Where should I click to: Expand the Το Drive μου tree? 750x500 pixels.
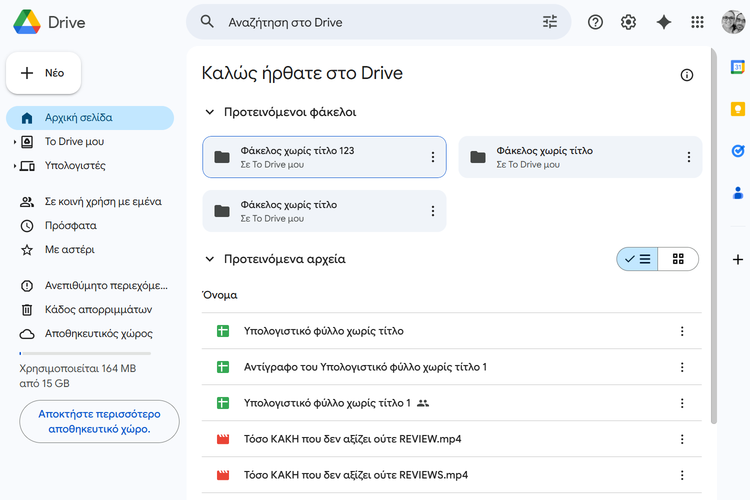pyautogui.click(x=14, y=142)
